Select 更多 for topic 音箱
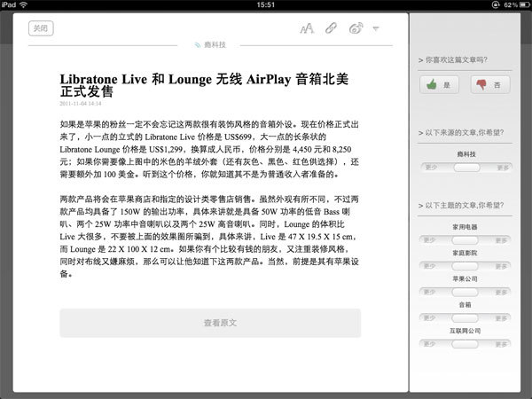The height and width of the screenshot is (399, 532). click(501, 318)
